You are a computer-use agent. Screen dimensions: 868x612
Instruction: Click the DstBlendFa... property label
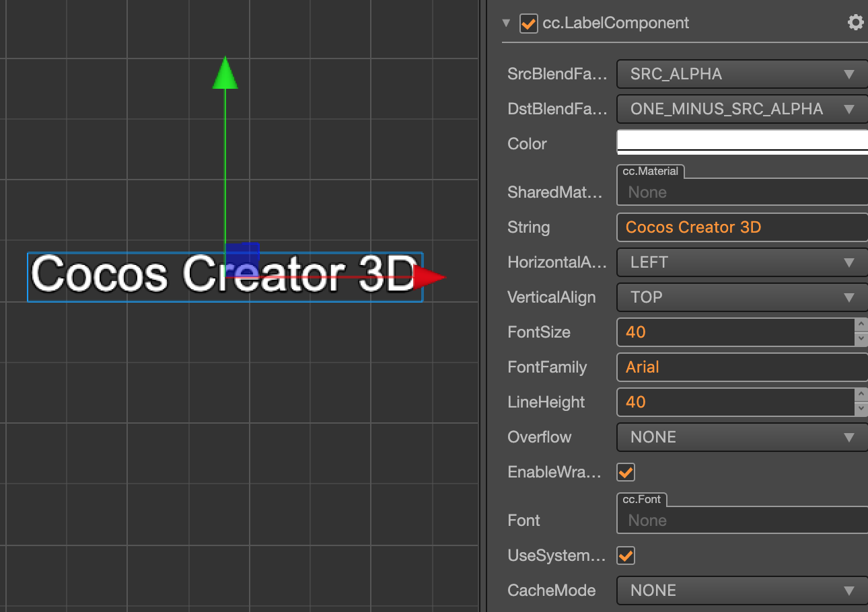(x=557, y=109)
